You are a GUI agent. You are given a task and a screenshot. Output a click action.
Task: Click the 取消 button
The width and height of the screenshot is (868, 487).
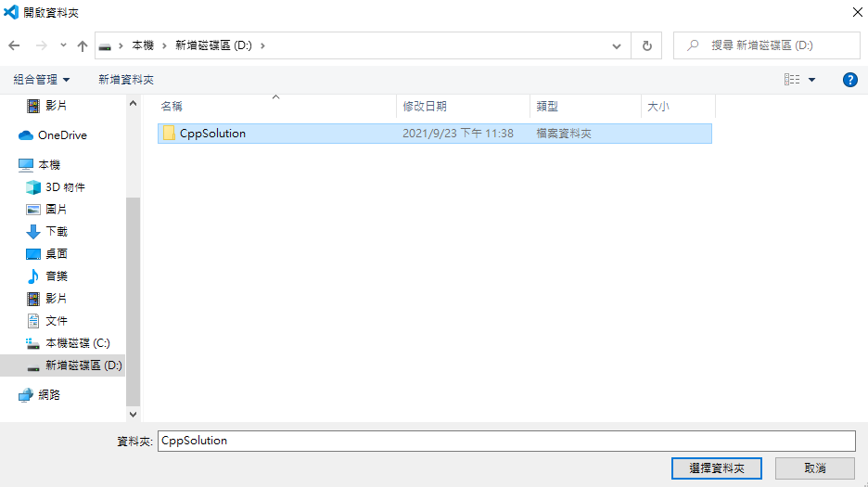point(815,468)
